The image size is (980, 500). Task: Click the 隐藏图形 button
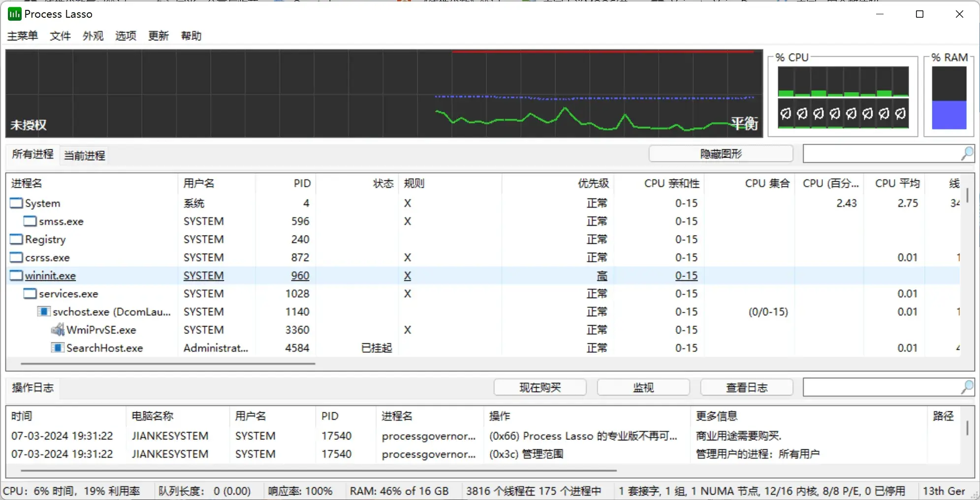pyautogui.click(x=721, y=154)
